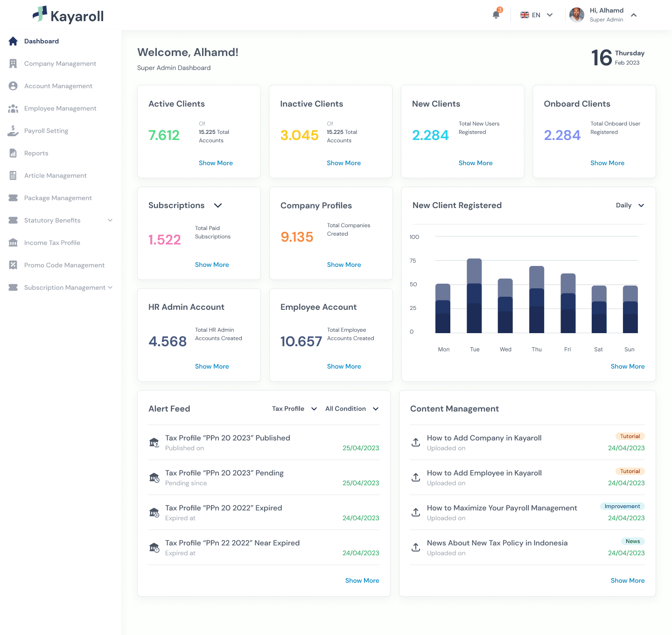Click upload icon for News About New Tax Policy

coord(416,547)
